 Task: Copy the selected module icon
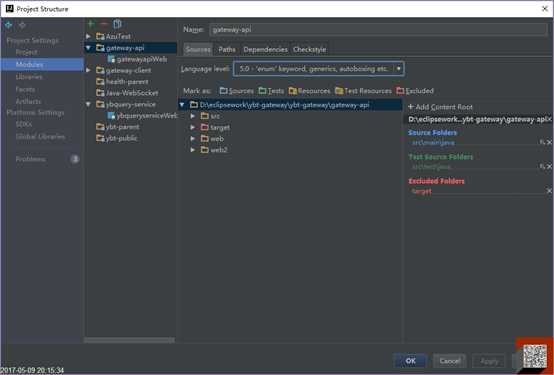[x=117, y=24]
